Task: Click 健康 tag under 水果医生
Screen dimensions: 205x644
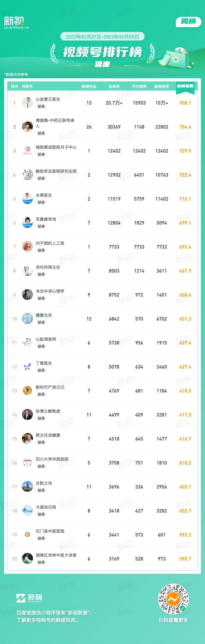Action: (41, 202)
